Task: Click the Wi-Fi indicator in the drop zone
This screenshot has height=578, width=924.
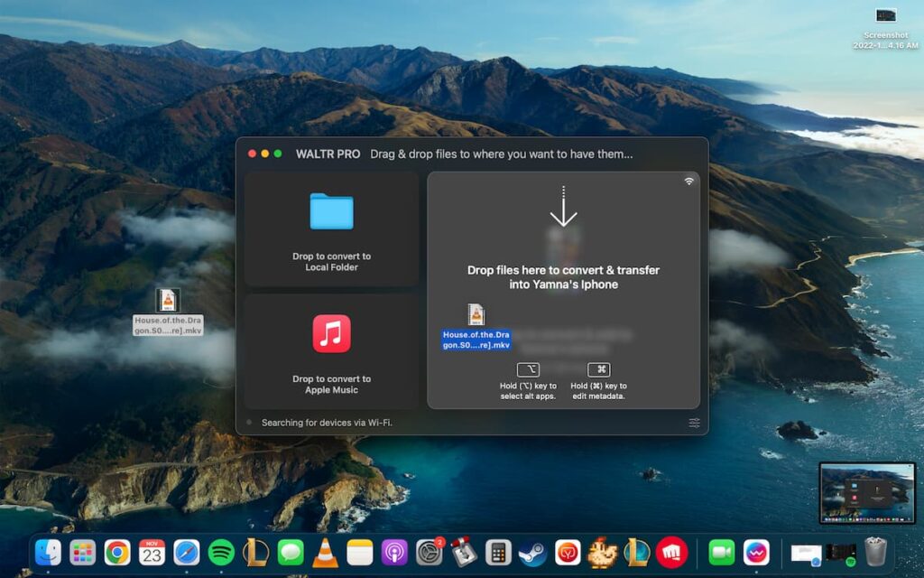Action: pyautogui.click(x=689, y=182)
